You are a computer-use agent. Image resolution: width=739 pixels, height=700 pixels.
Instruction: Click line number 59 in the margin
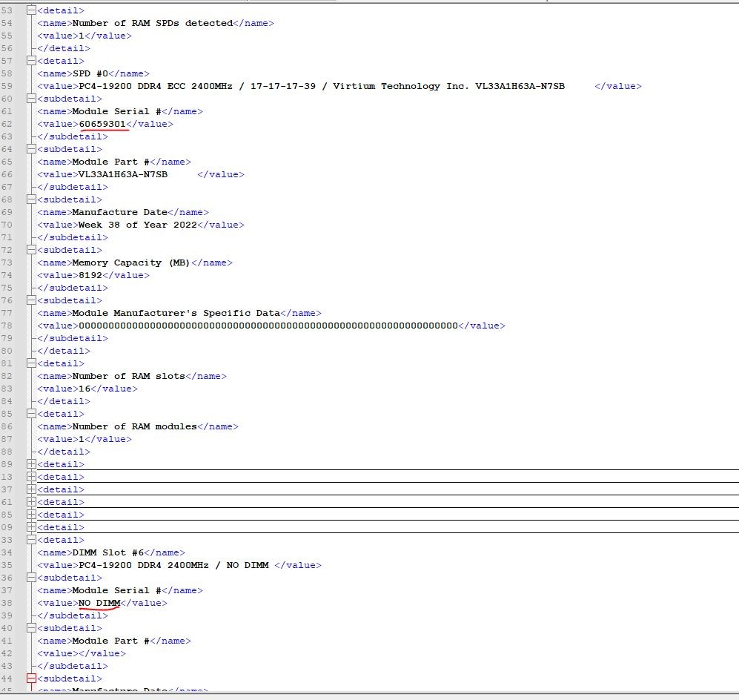tap(7, 86)
